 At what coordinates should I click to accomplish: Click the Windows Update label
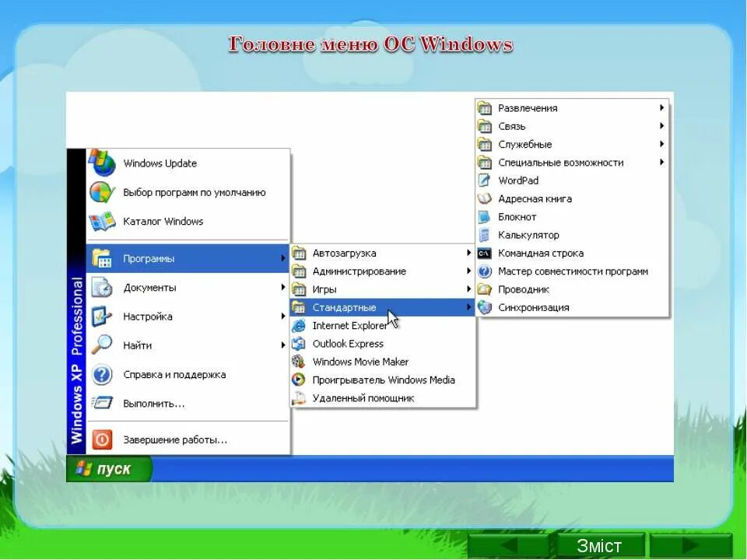coord(160,163)
